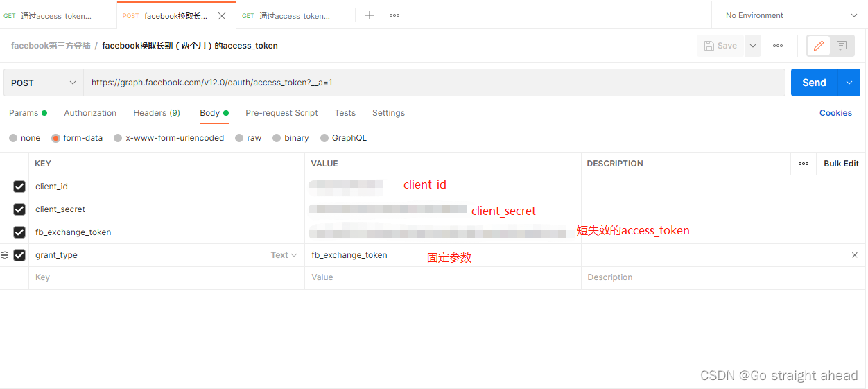Click the request name in breadcrumb
Screen dimensions: 868x389
coord(190,46)
